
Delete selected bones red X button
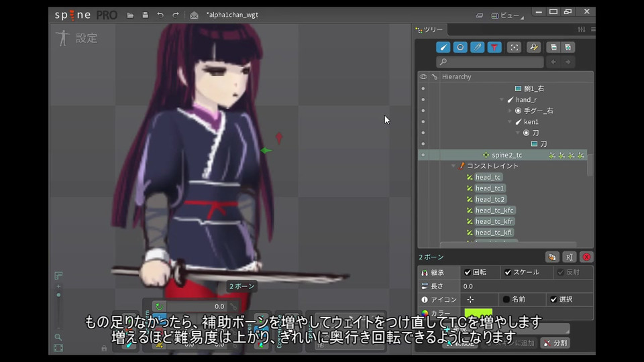[x=586, y=257]
